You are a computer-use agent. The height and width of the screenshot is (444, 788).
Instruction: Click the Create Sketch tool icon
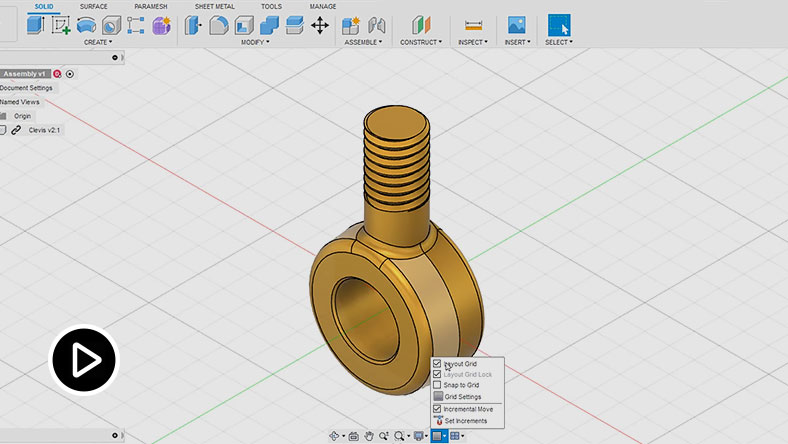point(61,26)
